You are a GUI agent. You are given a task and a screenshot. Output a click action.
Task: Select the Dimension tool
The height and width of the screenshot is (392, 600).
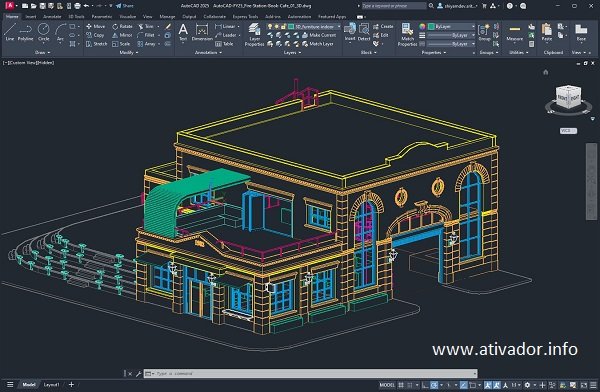202,32
